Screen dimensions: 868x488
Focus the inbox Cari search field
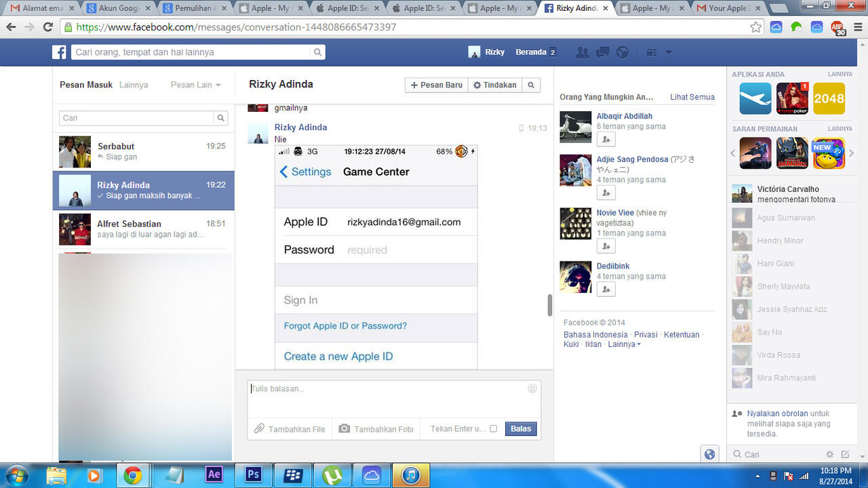click(x=137, y=118)
